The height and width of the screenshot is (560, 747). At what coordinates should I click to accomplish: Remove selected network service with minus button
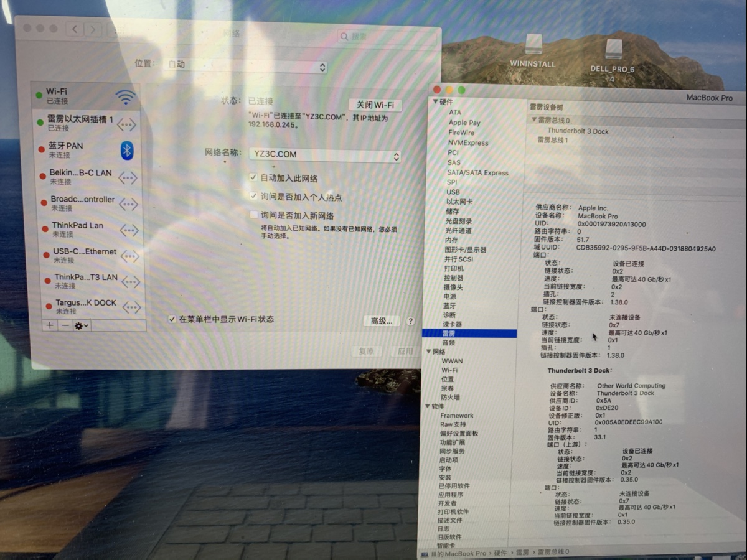pyautogui.click(x=65, y=325)
